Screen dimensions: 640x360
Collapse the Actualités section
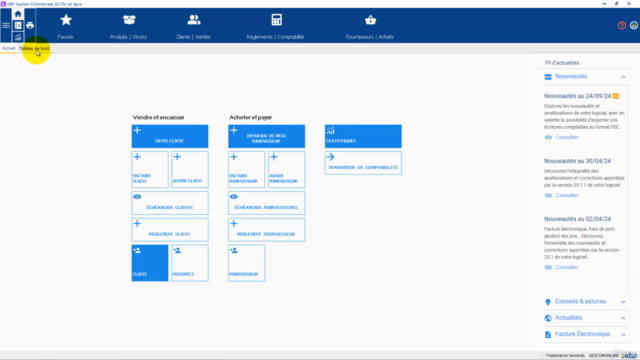(623, 318)
